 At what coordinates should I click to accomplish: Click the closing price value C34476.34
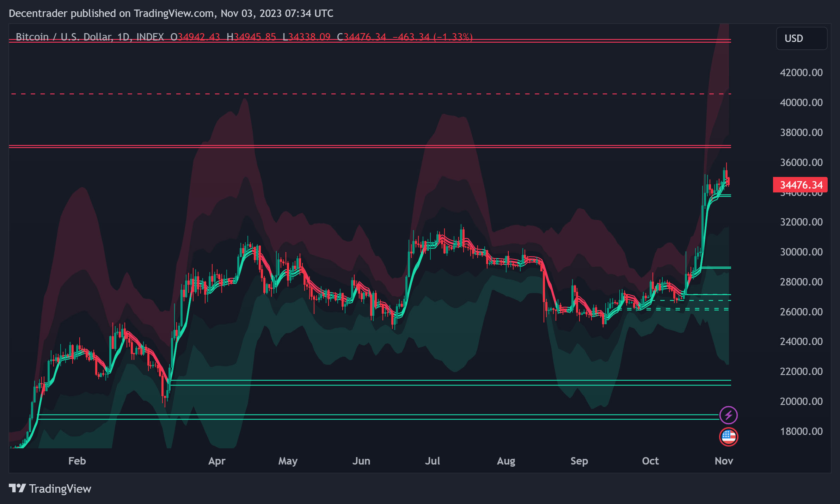pyautogui.click(x=362, y=37)
